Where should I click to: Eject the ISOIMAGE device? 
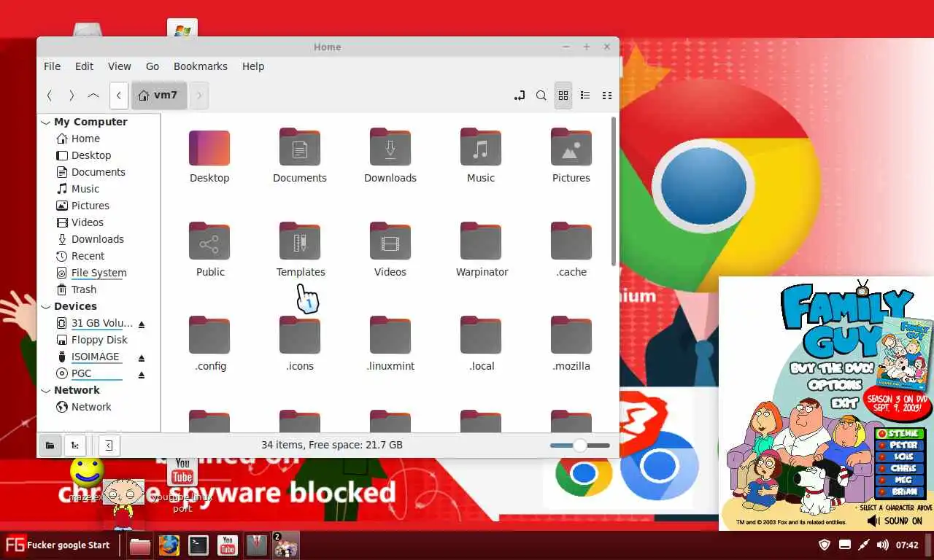coord(142,358)
